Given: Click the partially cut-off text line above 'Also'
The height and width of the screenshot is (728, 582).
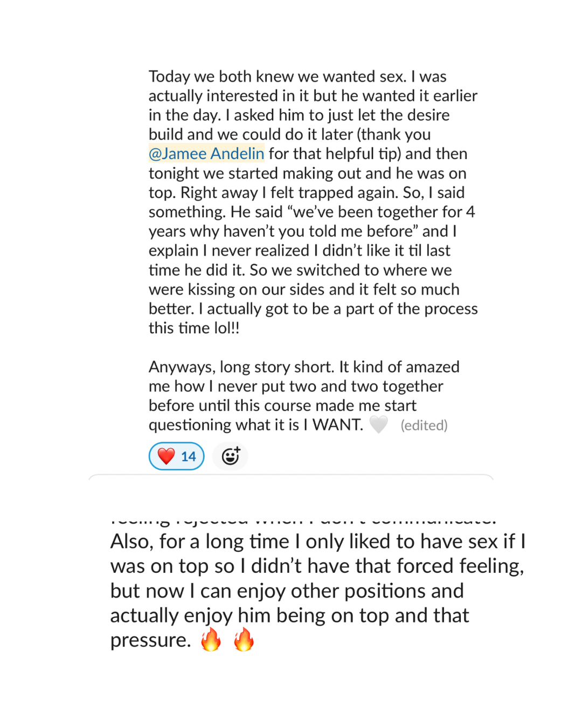Looking at the screenshot, I should (303, 521).
